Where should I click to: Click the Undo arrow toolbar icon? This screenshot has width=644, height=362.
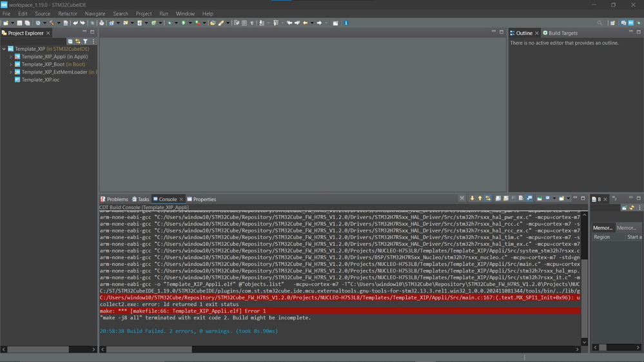[x=75, y=23]
